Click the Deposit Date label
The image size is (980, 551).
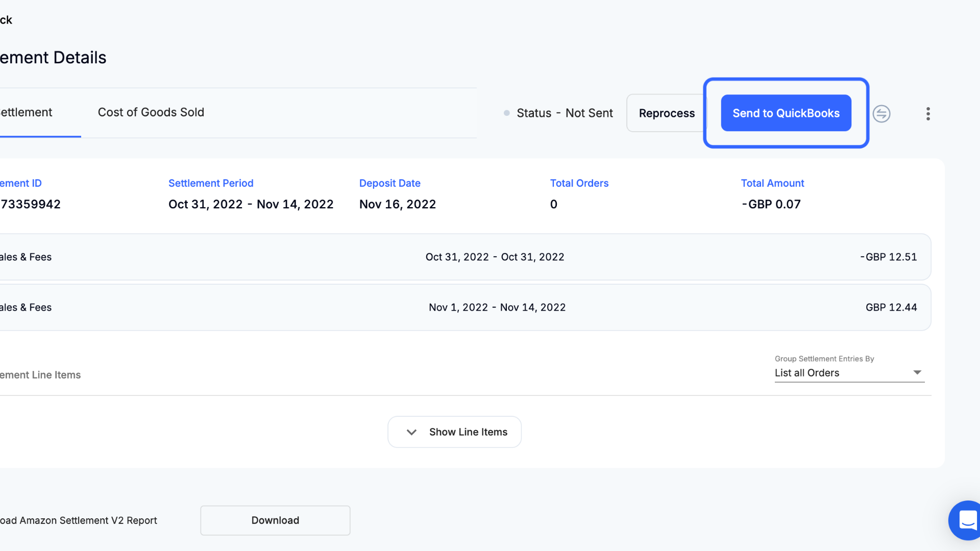(390, 183)
